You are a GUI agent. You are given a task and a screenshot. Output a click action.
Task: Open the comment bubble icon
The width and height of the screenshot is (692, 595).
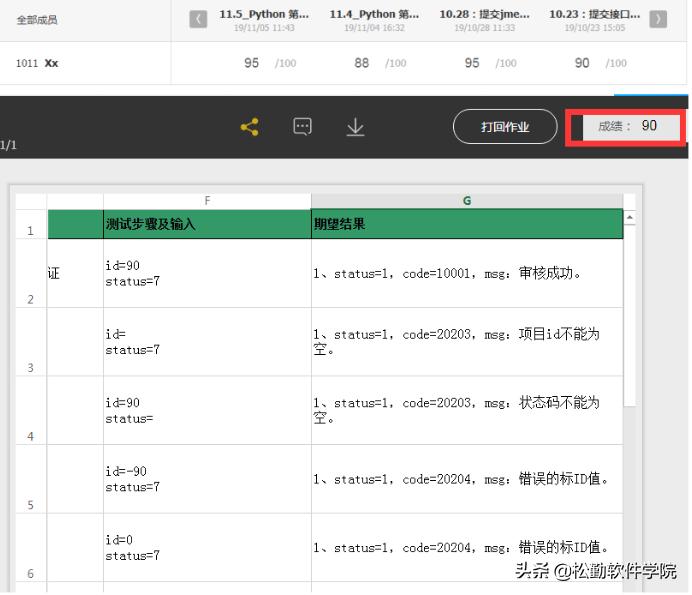302,127
